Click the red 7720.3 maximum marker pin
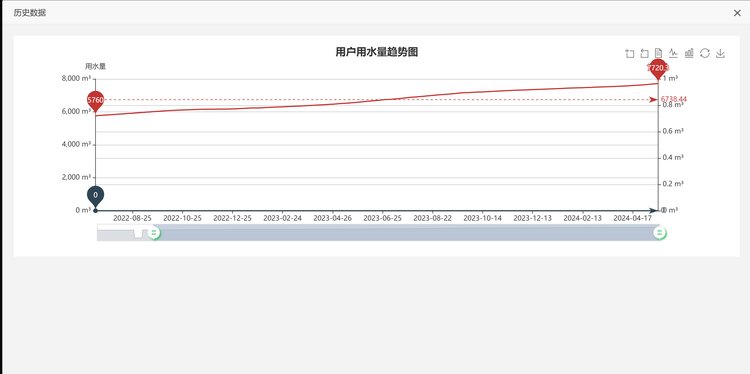Viewport: 750px width, 374px height. [658, 69]
